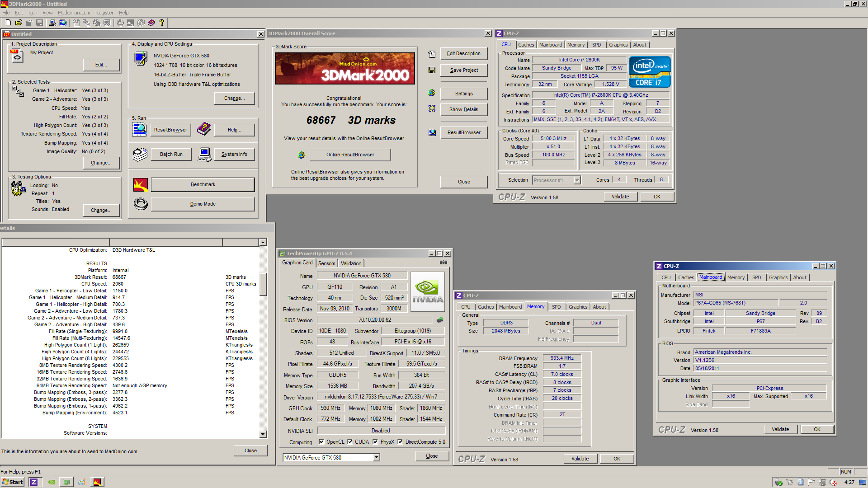Click the details list scroll-down arrow
Screen dimensions: 868x488
263,434
